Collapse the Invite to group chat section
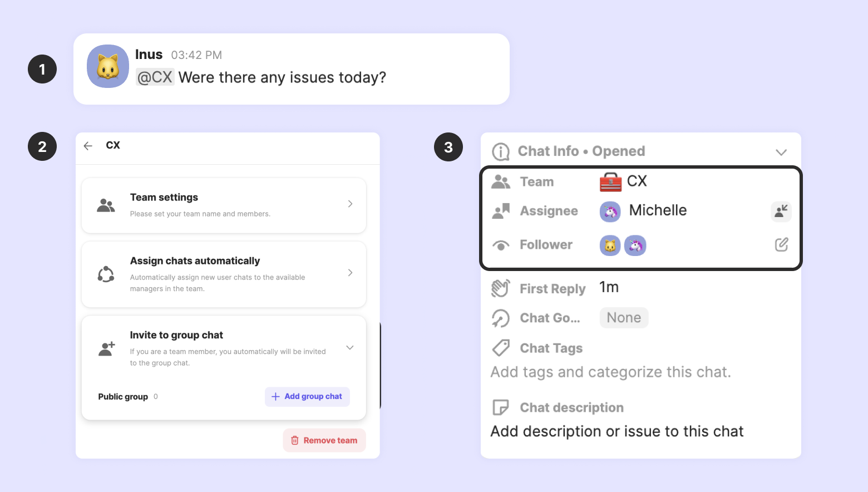Image resolution: width=868 pixels, height=492 pixels. (x=350, y=347)
